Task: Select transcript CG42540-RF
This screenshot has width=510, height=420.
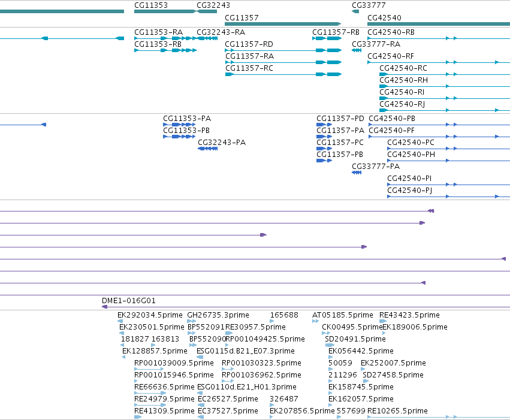Action: pos(391,56)
